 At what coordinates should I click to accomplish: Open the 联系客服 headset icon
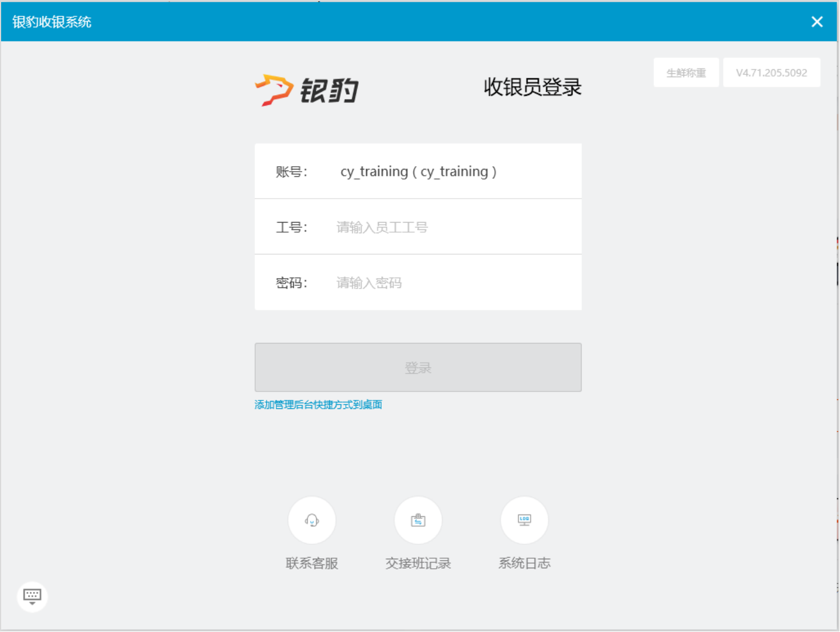pos(312,520)
